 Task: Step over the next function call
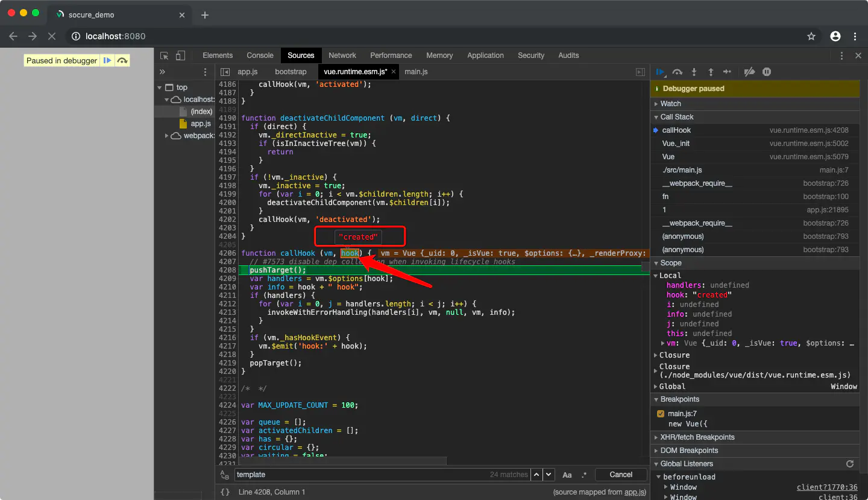click(x=678, y=72)
